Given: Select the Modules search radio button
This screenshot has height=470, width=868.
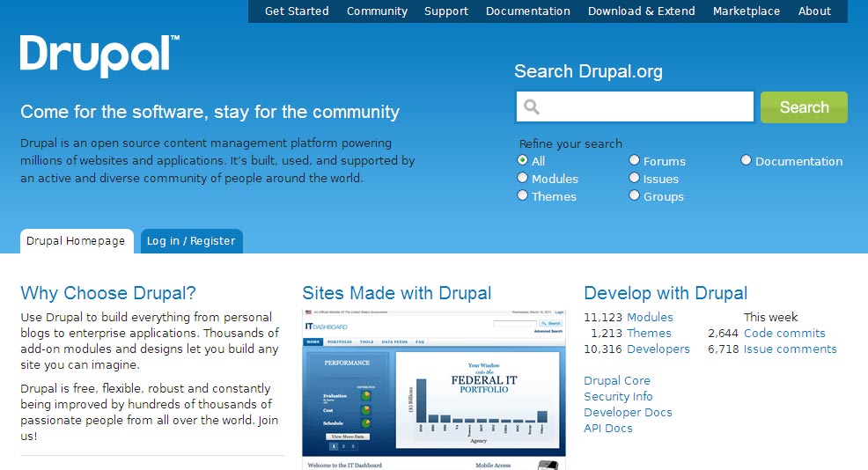Looking at the screenshot, I should (522, 178).
